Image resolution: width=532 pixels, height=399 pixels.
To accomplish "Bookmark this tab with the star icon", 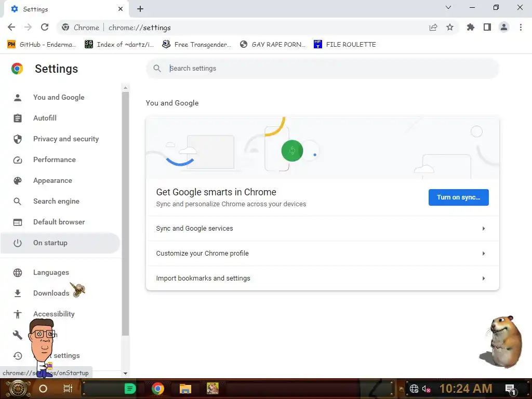I will coord(450,28).
